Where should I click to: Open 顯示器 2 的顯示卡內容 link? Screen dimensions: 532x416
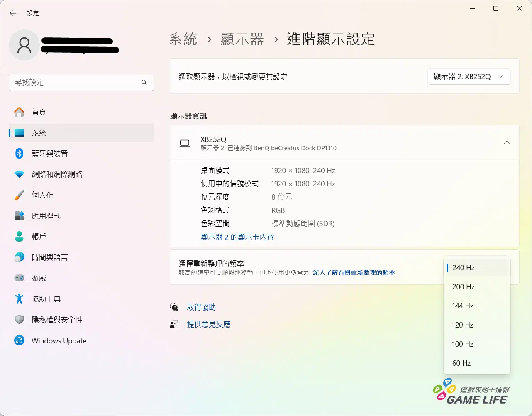[x=237, y=237]
